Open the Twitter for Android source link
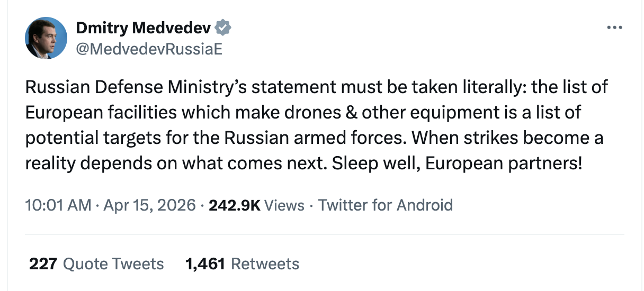644x291 pixels. [386, 205]
